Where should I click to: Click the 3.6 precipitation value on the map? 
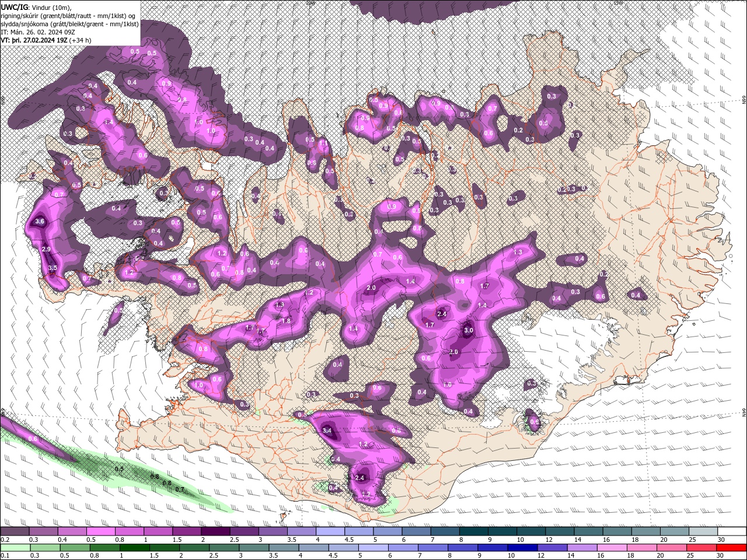[x=40, y=222]
